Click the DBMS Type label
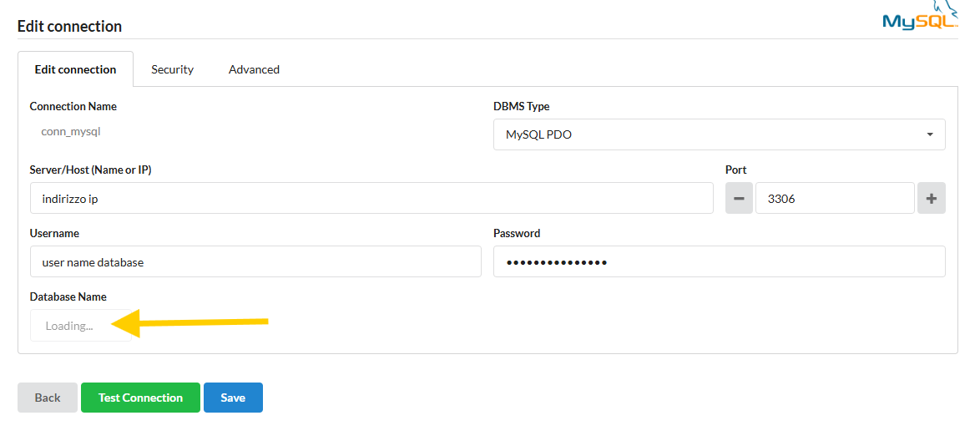This screenshot has height=446, width=980. 521,106
